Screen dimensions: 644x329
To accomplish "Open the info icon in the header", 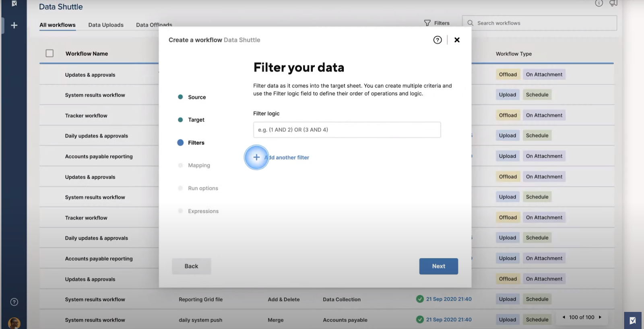I will tap(599, 3).
